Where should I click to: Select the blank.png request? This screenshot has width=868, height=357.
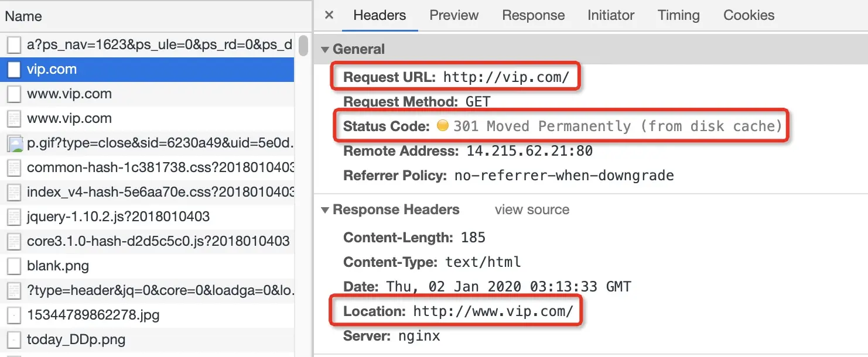pos(147,266)
